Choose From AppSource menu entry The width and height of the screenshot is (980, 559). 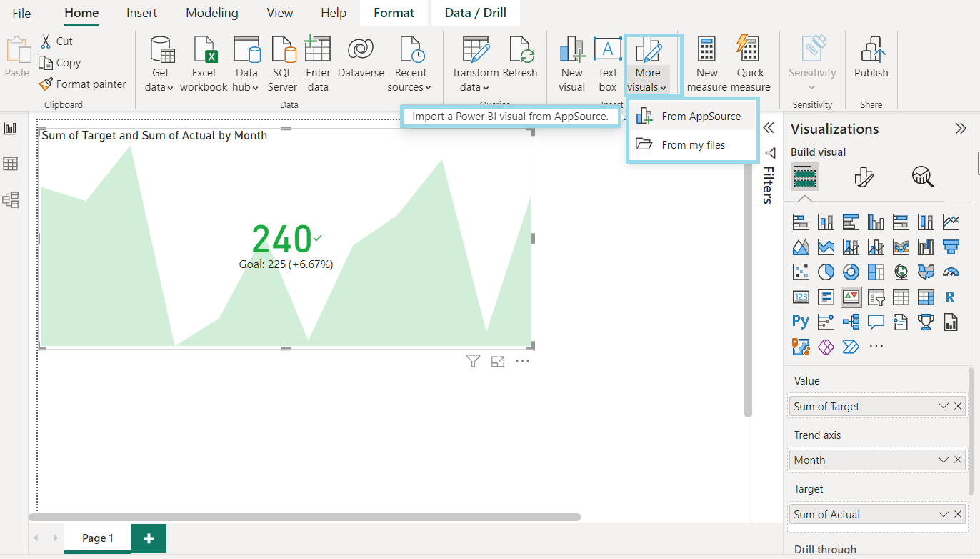[x=692, y=116]
